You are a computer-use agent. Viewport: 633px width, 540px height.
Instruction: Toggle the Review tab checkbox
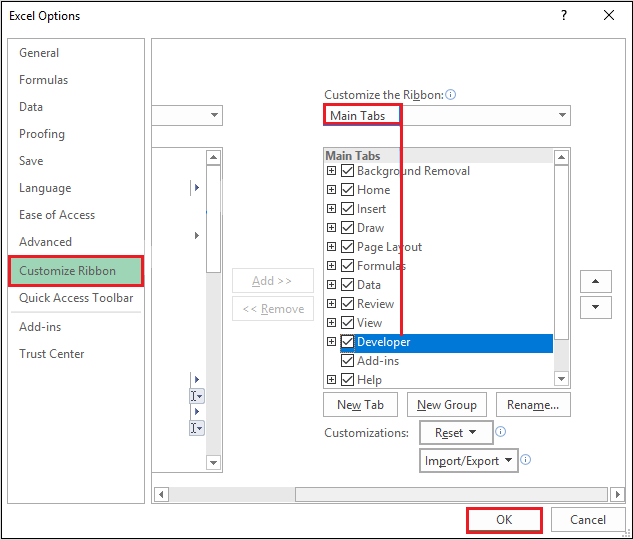pos(347,303)
